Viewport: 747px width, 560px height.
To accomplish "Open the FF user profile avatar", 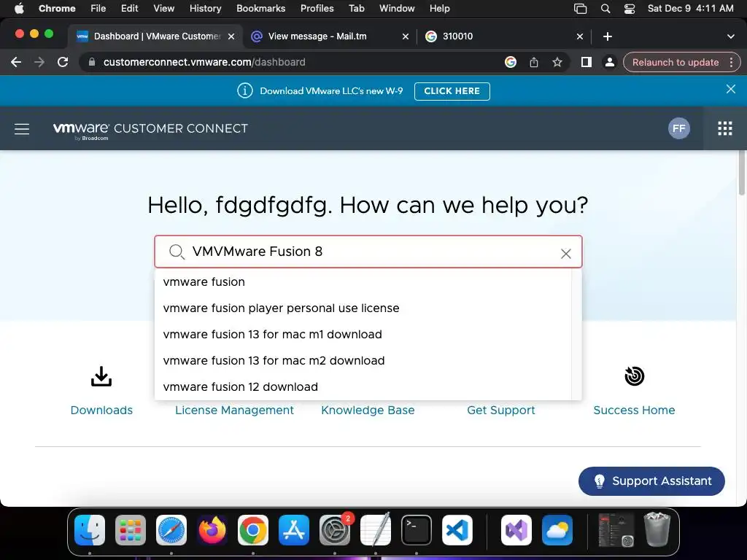I will 679,128.
